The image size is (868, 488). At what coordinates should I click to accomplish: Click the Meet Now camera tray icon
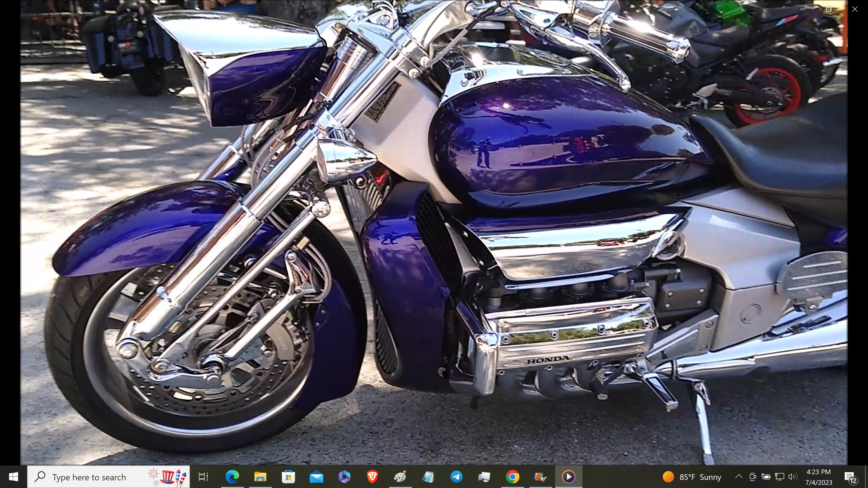pyautogui.click(x=752, y=476)
